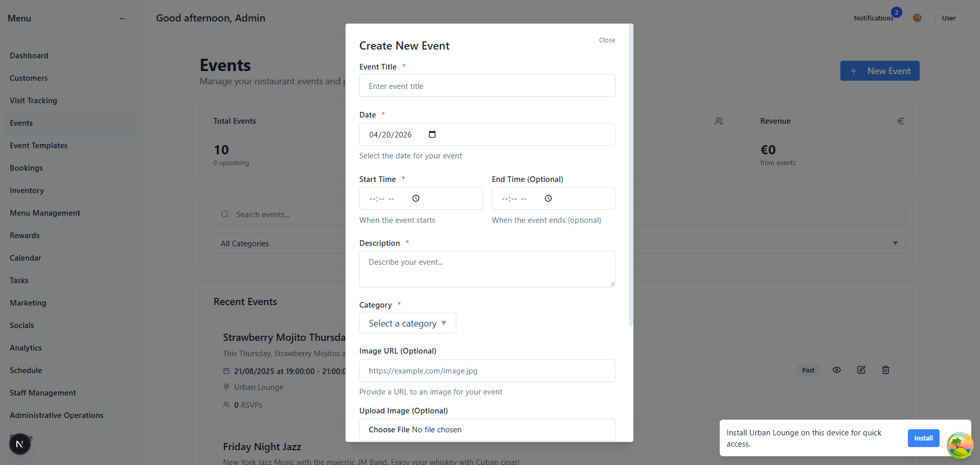Focus the Image URL input
Viewport: 980px width, 465px height.
click(487, 370)
